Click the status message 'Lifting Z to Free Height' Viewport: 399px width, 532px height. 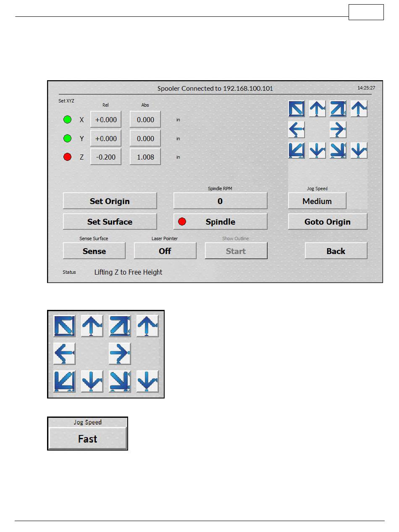(x=128, y=272)
